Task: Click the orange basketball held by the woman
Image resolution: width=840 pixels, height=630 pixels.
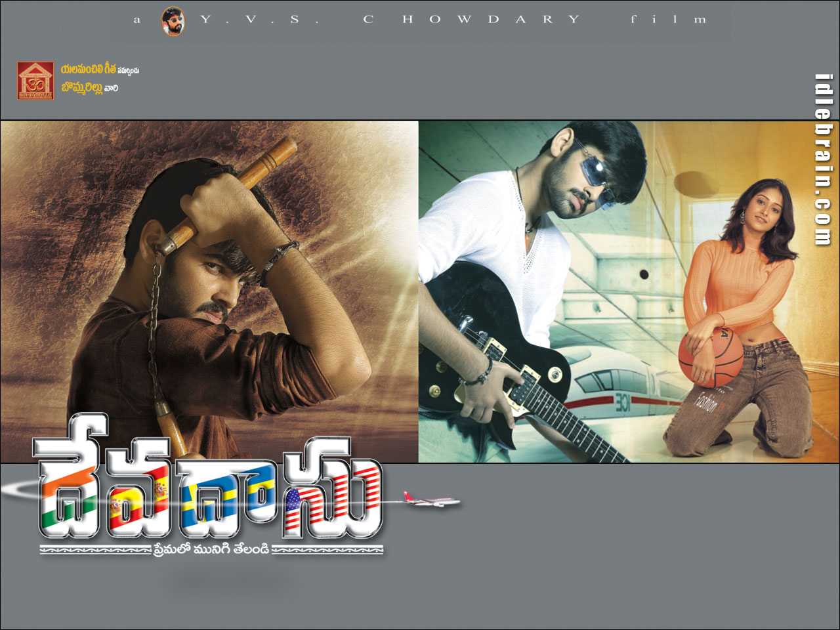Action: pyautogui.click(x=711, y=358)
